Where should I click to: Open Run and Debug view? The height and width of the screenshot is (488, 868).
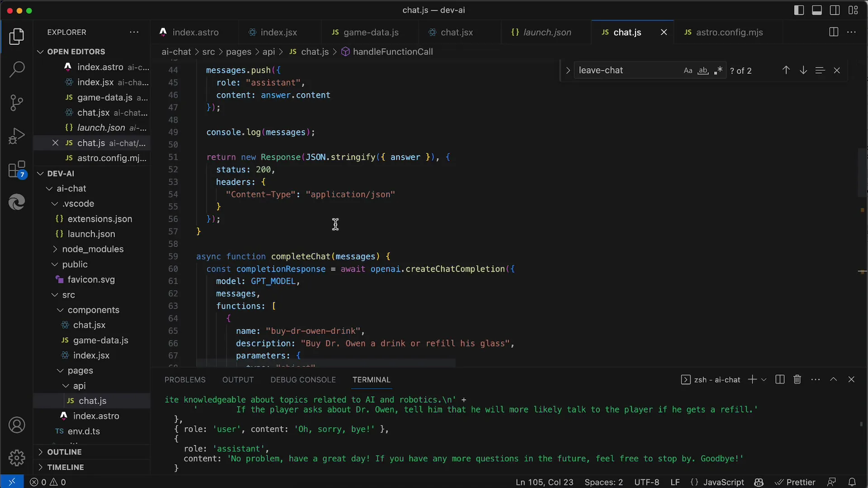[x=17, y=136]
